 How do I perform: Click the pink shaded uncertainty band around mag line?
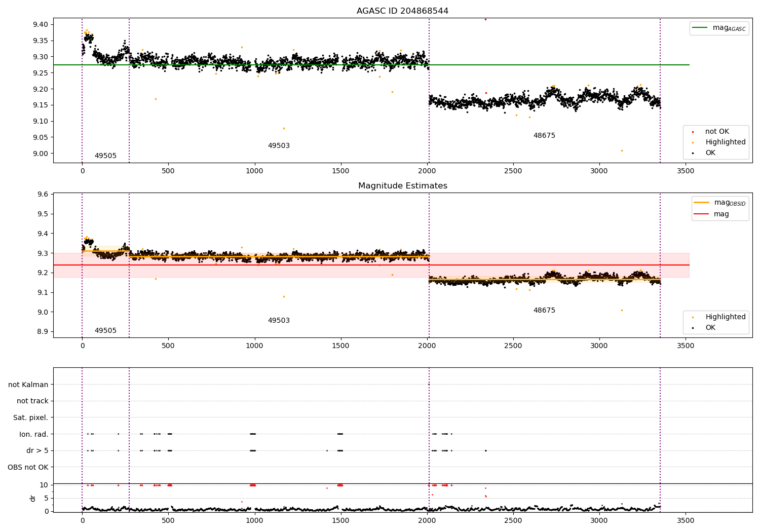coord(371,265)
